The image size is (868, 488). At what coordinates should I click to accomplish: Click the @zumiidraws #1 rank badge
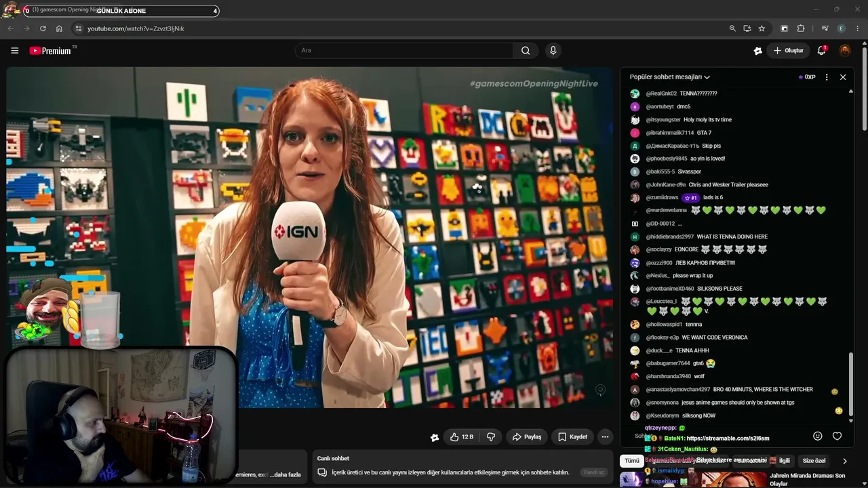(x=691, y=197)
